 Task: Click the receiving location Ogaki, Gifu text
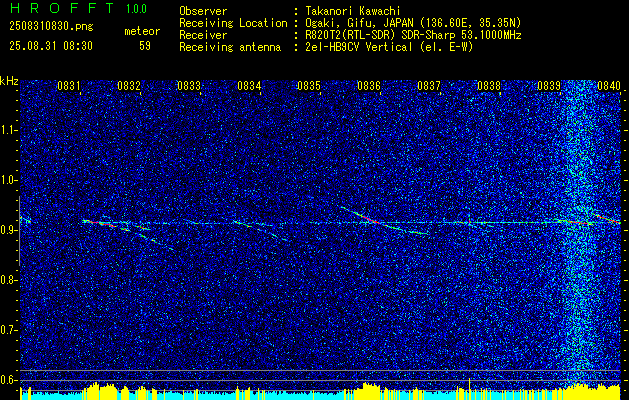413,23
